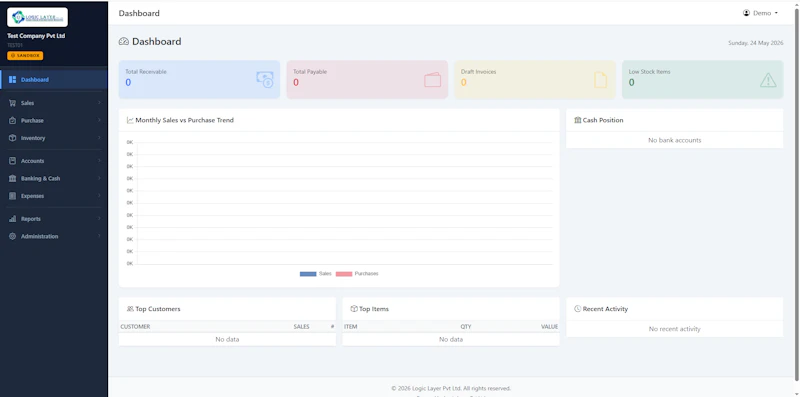Expand the Expenses menu chevron
The width and height of the screenshot is (800, 397).
point(99,196)
